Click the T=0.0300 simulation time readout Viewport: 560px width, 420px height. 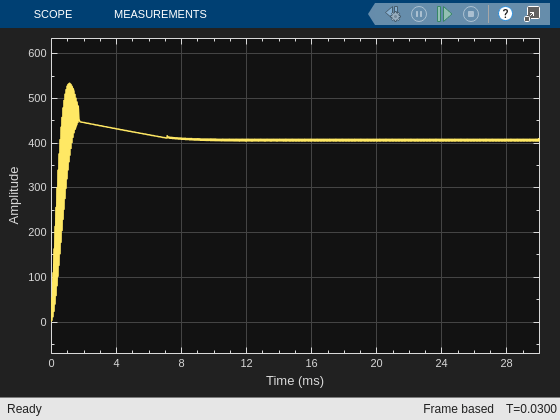coord(531,409)
